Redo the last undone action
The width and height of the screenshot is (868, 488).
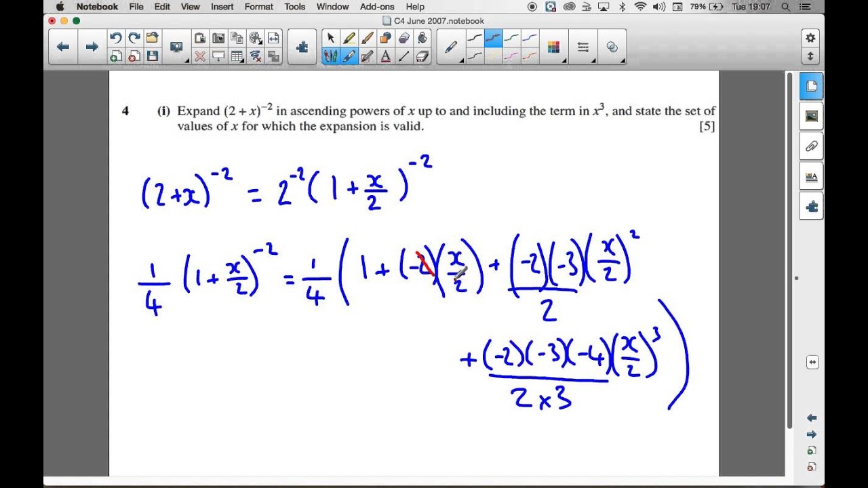pyautogui.click(x=134, y=38)
